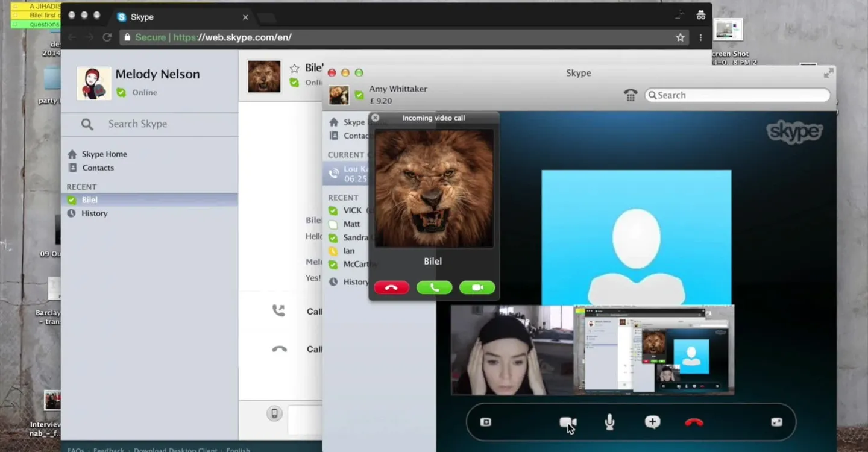Click the Search field in Skype desktop window
Viewport: 868px width, 452px height.
(737, 95)
